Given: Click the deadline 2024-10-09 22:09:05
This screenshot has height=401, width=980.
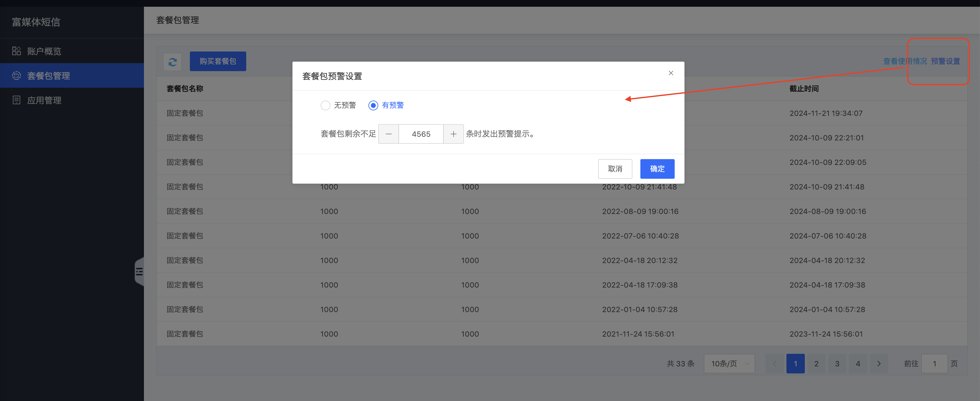Looking at the screenshot, I should (828, 162).
